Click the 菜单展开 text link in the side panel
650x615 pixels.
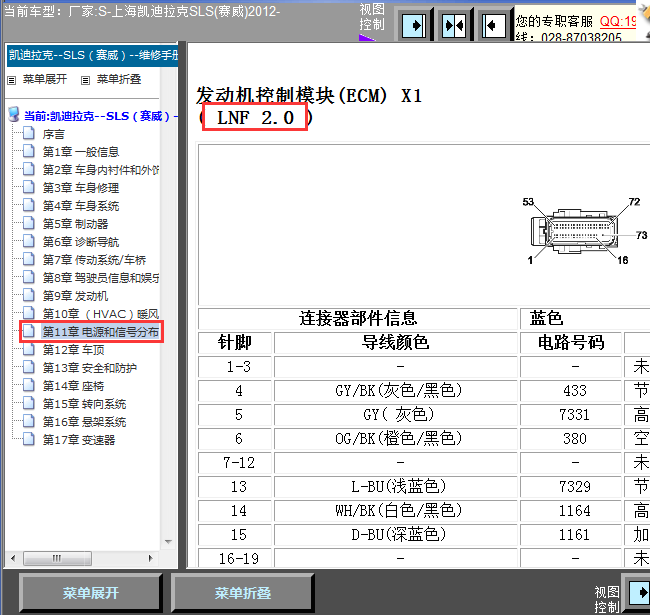[45, 79]
